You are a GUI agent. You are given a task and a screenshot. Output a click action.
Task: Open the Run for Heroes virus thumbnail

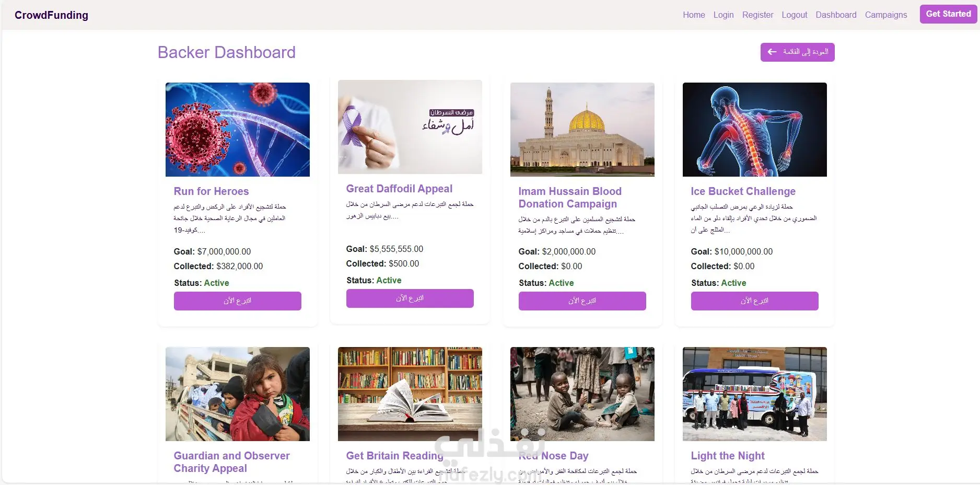tap(238, 130)
